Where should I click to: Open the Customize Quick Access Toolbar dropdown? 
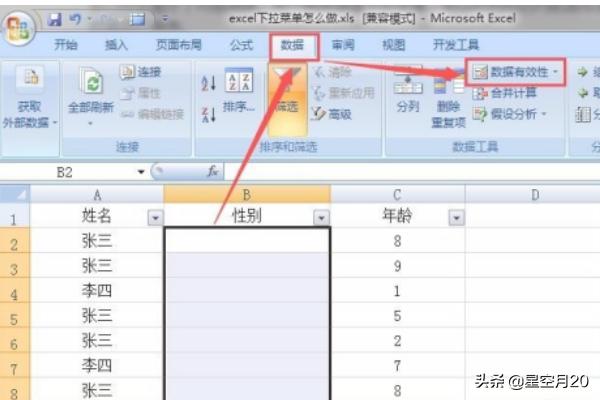pos(165,19)
